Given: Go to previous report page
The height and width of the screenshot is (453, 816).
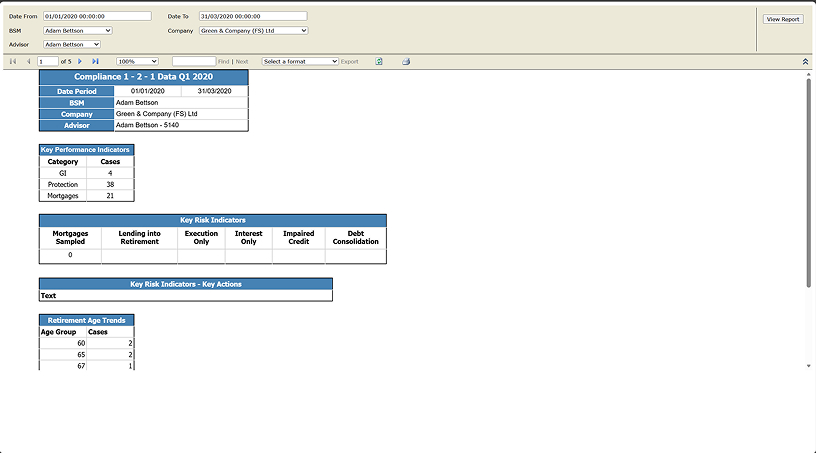Looking at the screenshot, I should click(x=29, y=61).
